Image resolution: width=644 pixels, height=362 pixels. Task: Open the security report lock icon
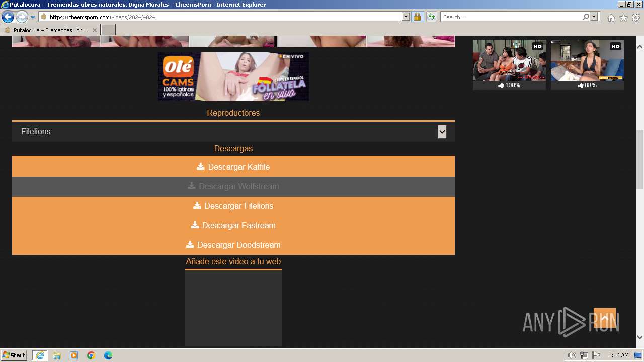click(417, 17)
